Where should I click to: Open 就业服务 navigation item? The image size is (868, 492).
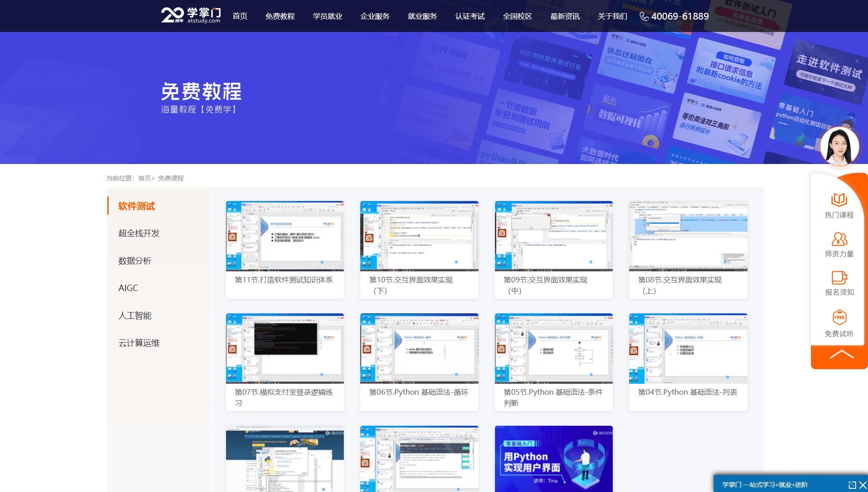tap(422, 16)
